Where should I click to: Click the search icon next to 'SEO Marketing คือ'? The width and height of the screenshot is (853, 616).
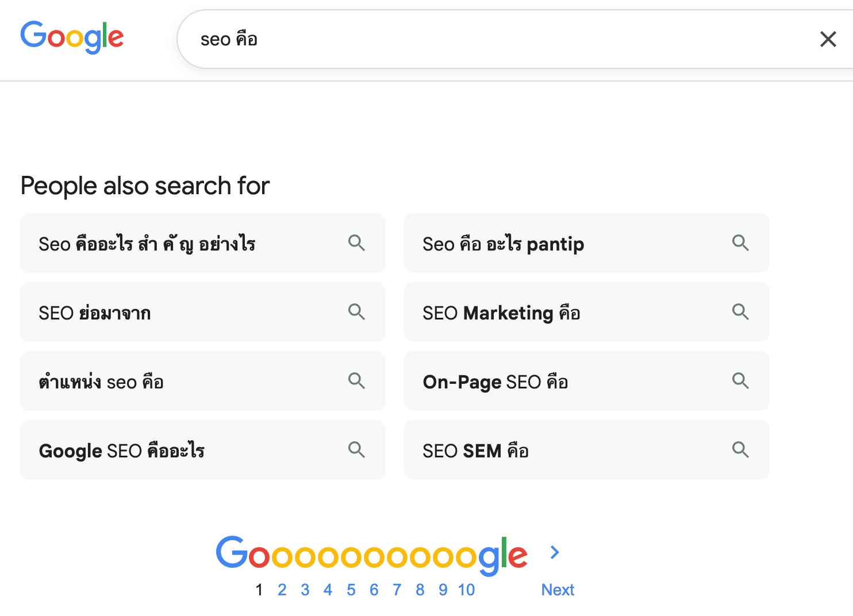[740, 312]
